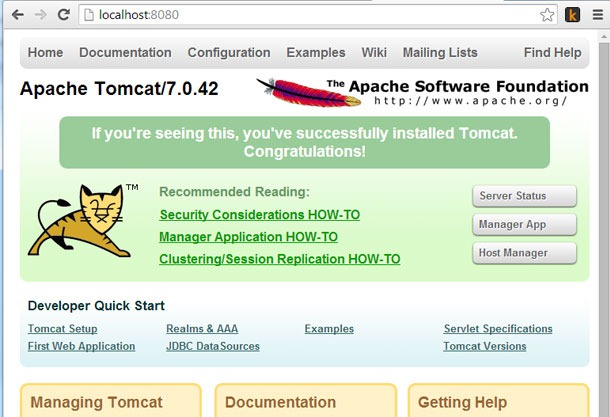
Task: Click the browser forward arrow
Action: pos(40,15)
